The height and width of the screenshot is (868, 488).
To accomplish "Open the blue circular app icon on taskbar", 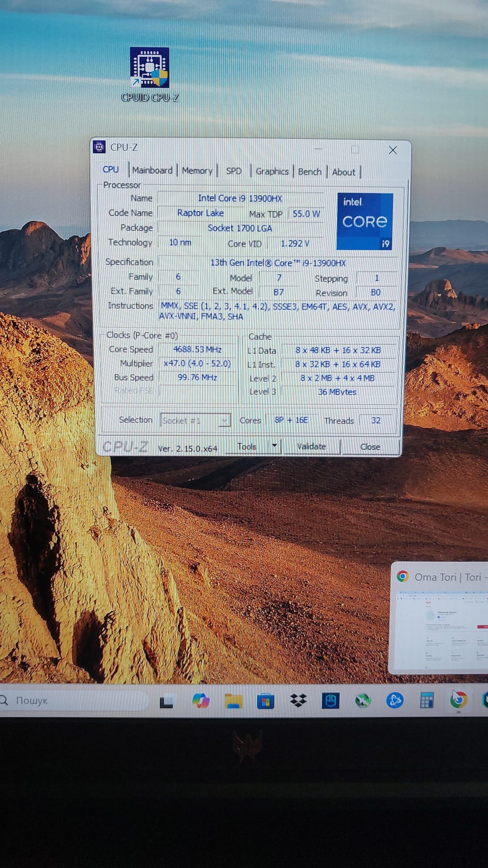I will pyautogui.click(x=395, y=701).
